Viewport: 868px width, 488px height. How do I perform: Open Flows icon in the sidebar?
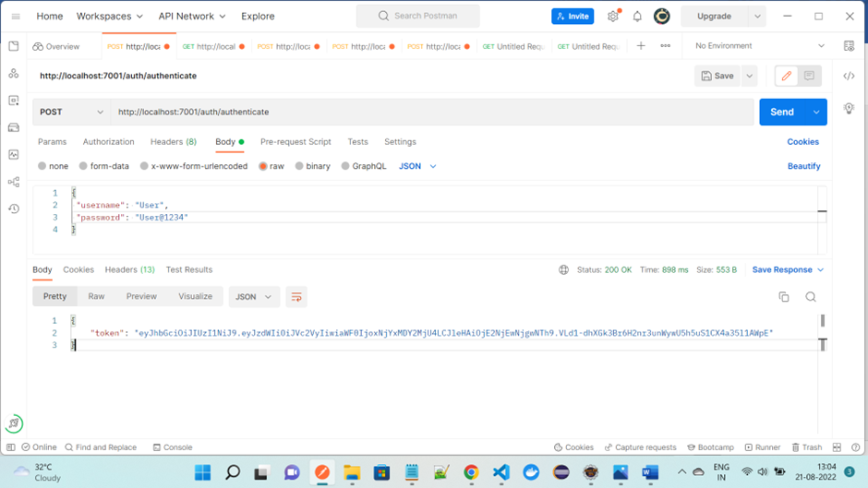14,182
